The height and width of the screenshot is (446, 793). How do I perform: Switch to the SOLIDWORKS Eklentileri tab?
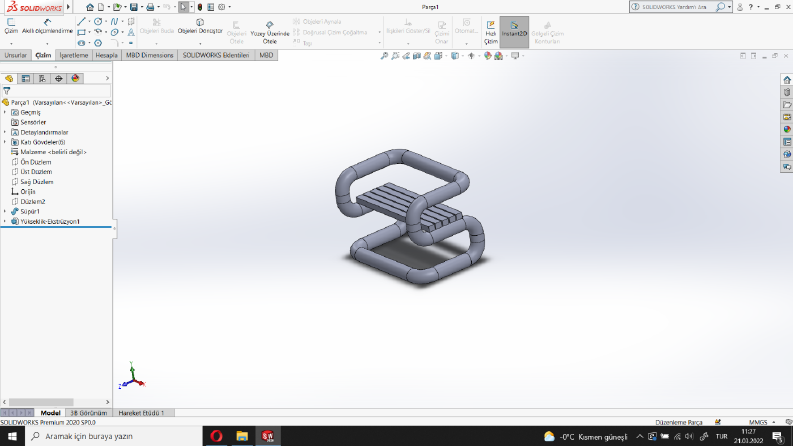tap(216, 55)
